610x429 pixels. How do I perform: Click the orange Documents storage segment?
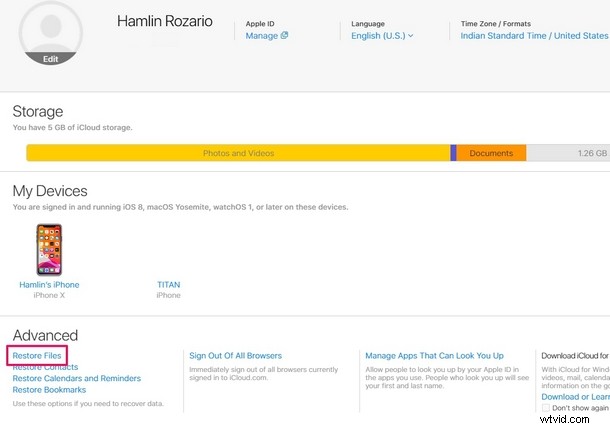click(x=491, y=153)
